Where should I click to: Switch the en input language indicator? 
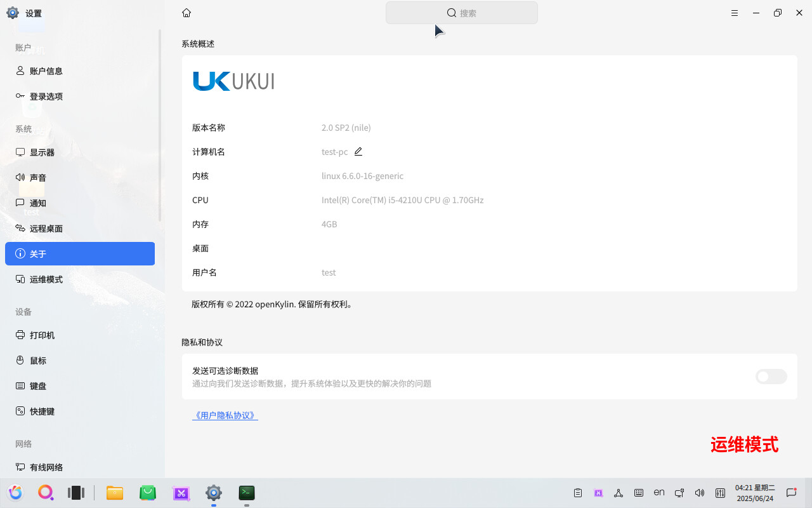click(x=659, y=492)
